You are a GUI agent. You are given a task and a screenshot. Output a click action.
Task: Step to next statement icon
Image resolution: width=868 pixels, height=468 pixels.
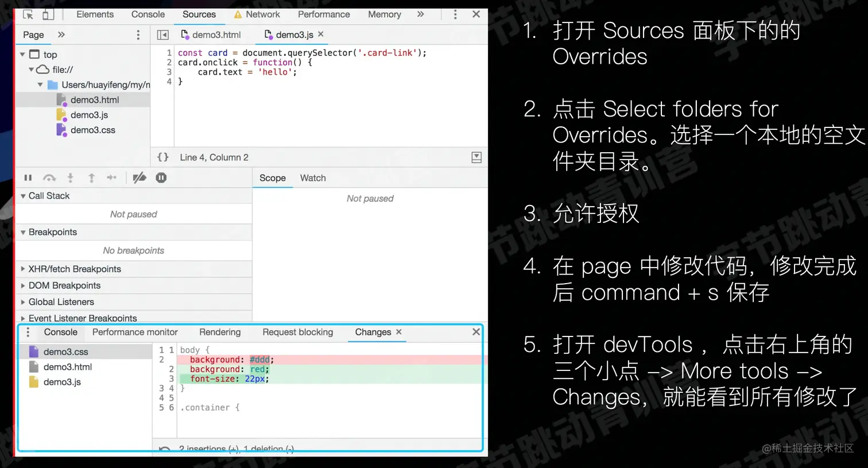pos(112,177)
